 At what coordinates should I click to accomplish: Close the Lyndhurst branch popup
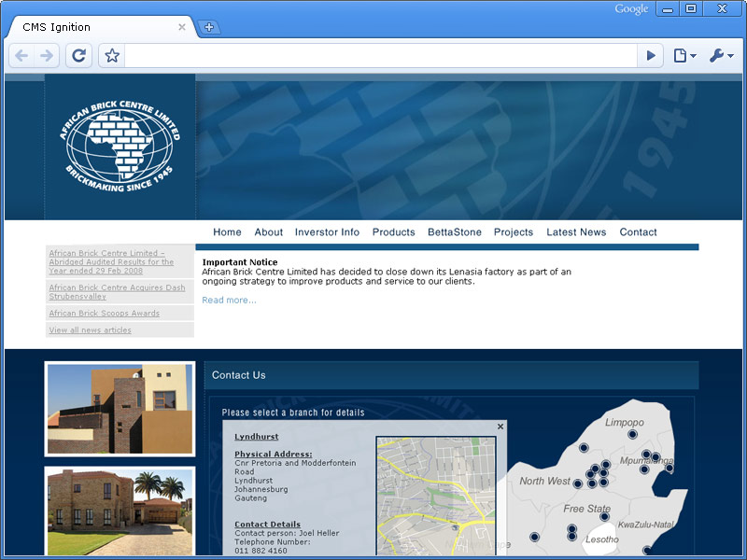tap(500, 427)
